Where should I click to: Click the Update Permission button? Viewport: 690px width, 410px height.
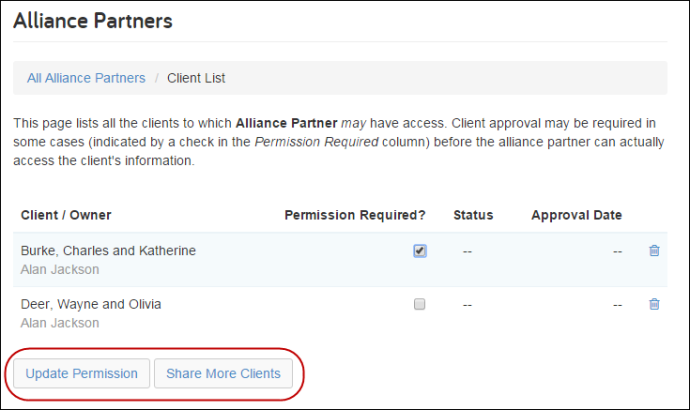[x=81, y=373]
